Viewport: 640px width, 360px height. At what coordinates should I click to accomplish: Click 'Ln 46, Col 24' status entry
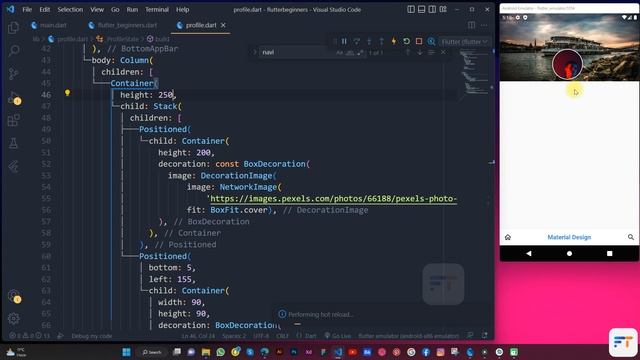tap(198, 336)
